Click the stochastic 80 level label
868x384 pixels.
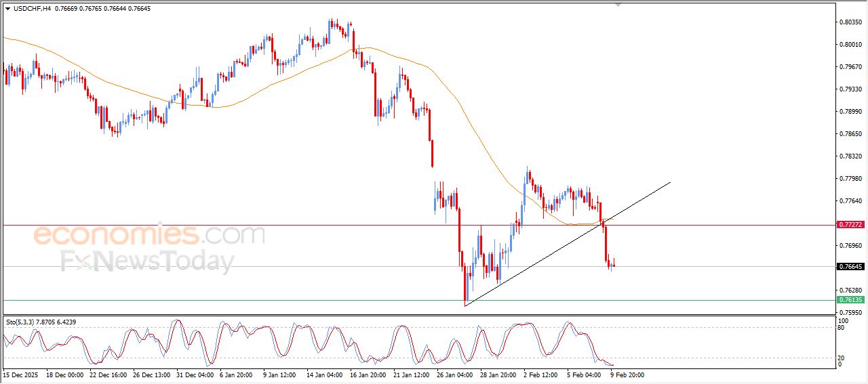click(842, 327)
